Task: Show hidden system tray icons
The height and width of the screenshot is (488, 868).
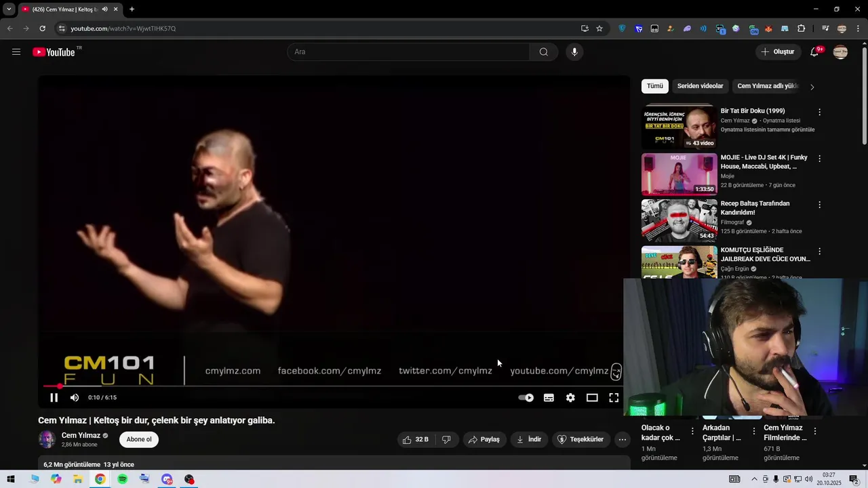Action: coord(754,479)
